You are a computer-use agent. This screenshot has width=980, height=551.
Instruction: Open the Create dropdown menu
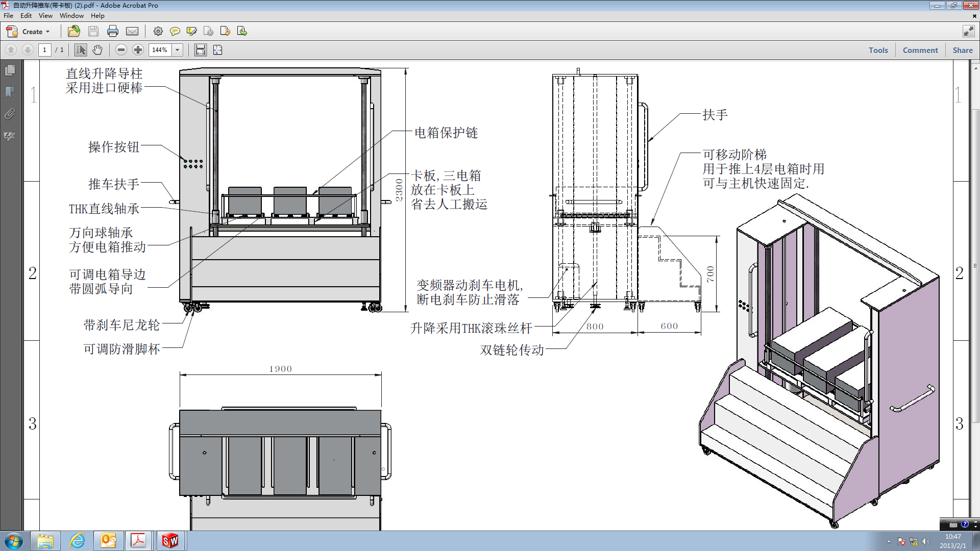coord(34,32)
